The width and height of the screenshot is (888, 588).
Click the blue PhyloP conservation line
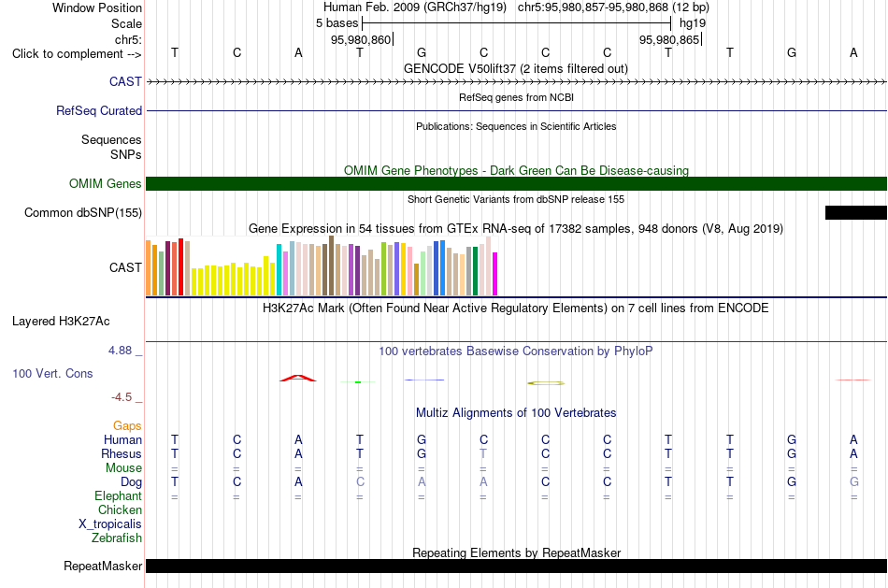tap(424, 380)
